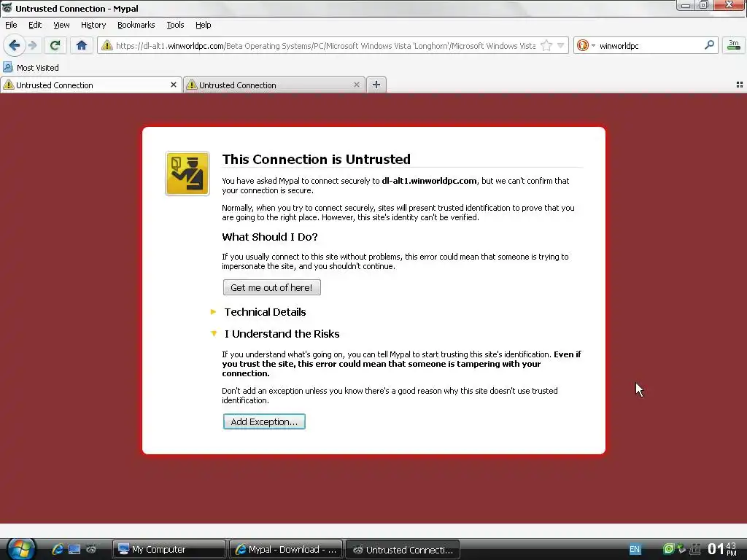Click the Get me out of here! button

tap(271, 287)
